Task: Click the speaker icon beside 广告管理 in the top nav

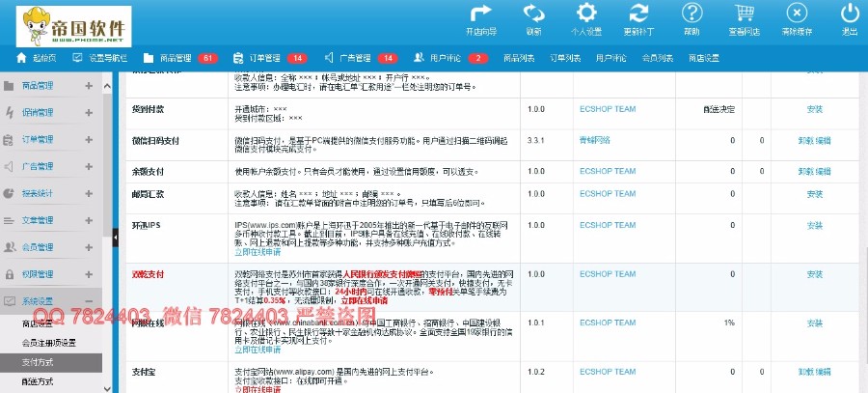Action: [328, 58]
